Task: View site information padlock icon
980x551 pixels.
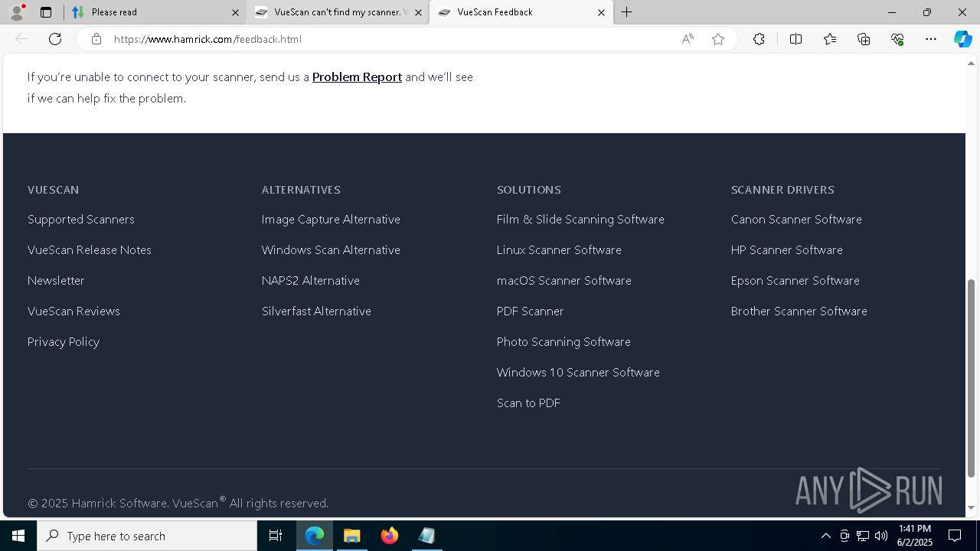Action: [x=96, y=39]
